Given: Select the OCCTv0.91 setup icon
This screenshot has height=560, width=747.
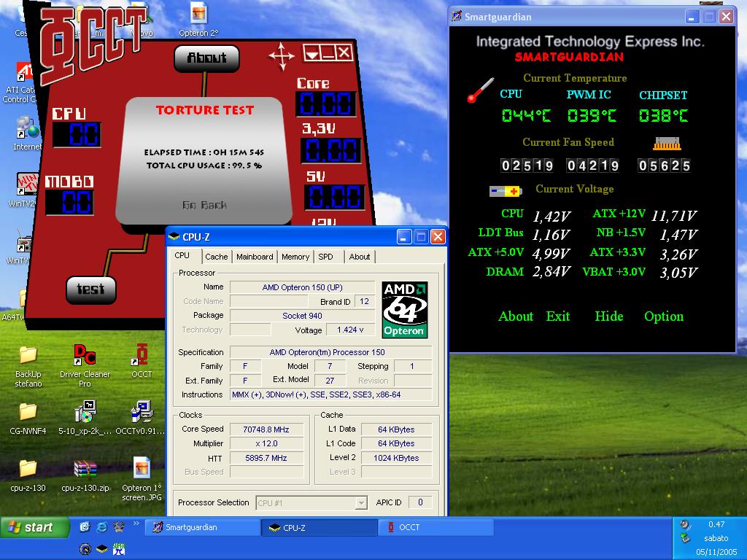Looking at the screenshot, I should click(x=142, y=418).
